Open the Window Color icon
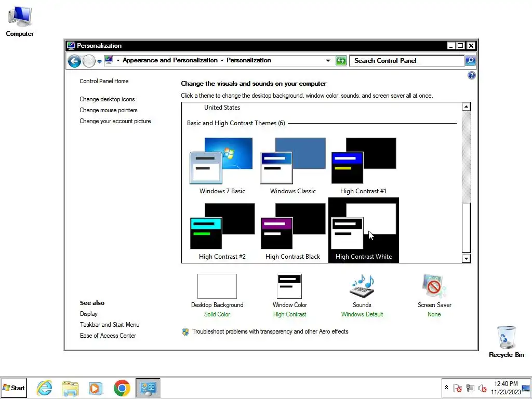Image resolution: width=532 pixels, height=399 pixels. tap(289, 286)
